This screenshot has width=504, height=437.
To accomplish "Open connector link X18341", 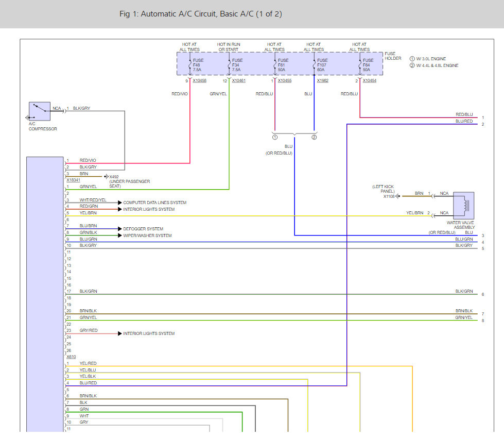I will 73,180.
